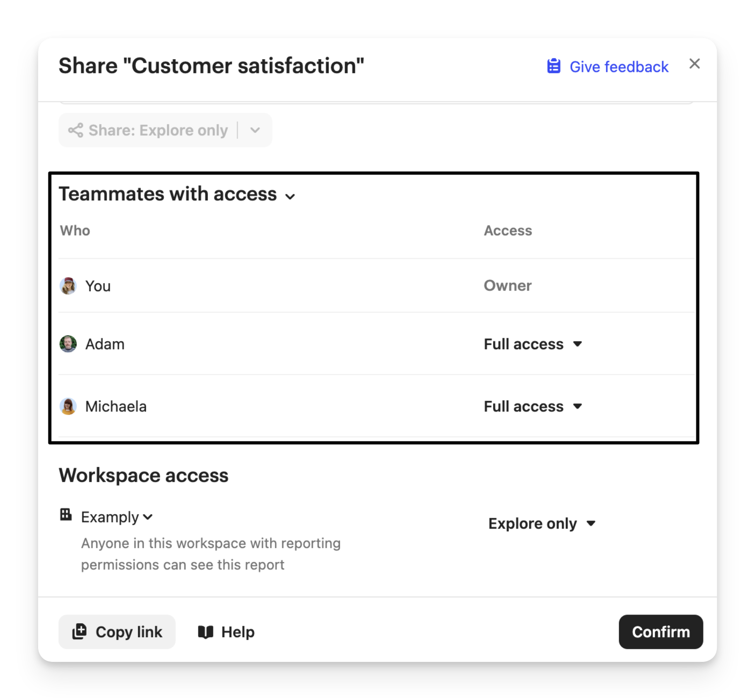
Task: Click the Examply workspace building icon
Action: point(66,515)
